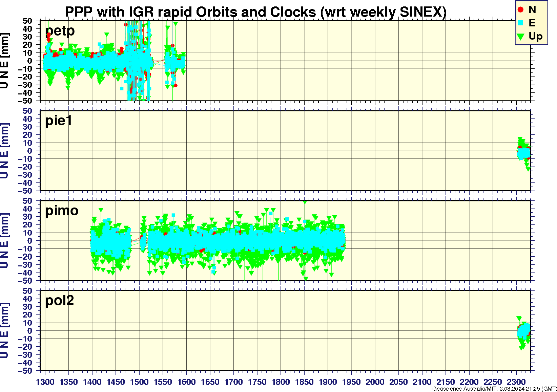Click the cyan E legend square

521,23
